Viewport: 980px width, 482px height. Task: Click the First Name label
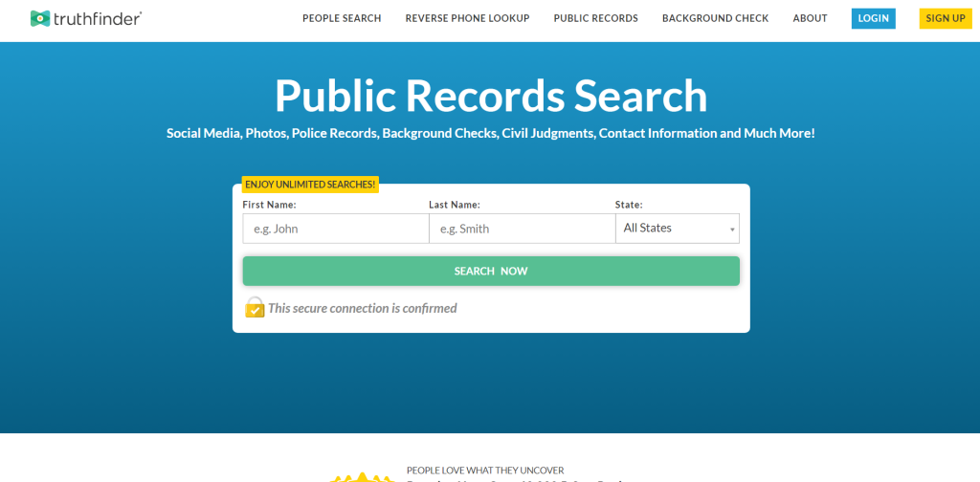(x=269, y=205)
